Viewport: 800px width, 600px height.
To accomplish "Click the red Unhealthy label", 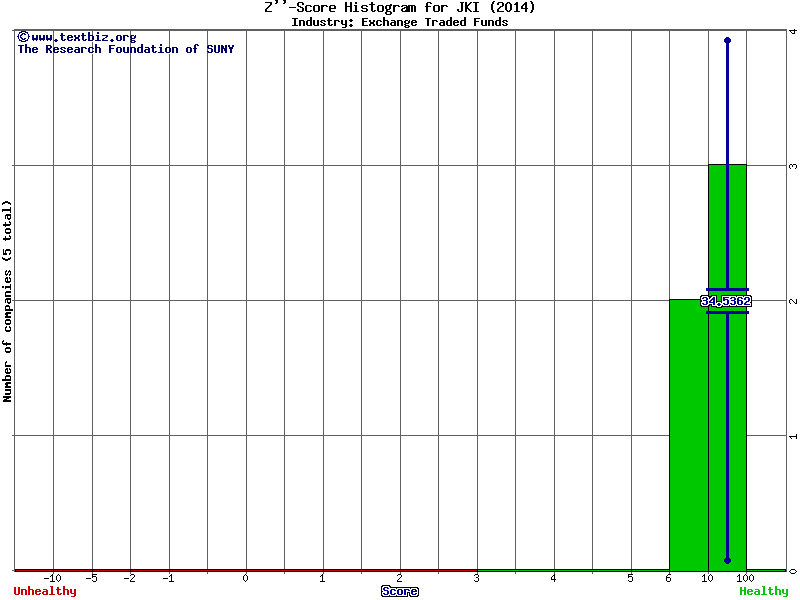I will 45,591.
